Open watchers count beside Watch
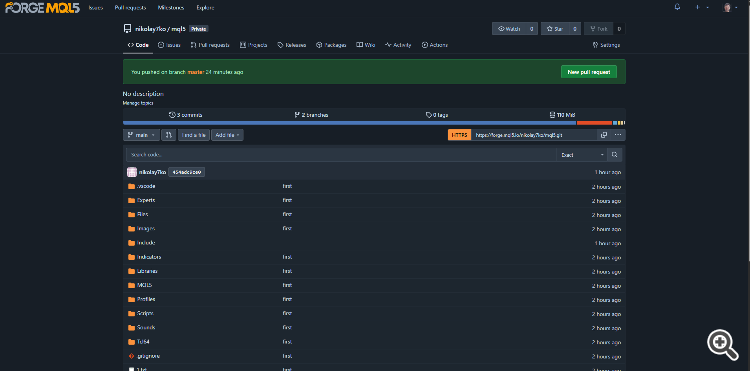The width and height of the screenshot is (750, 371). pos(532,29)
